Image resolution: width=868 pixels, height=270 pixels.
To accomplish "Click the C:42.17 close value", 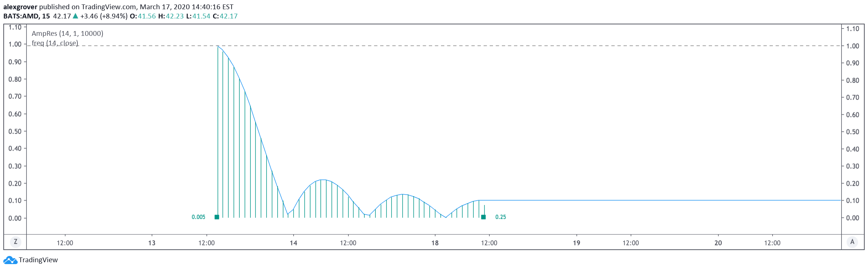I will point(225,16).
